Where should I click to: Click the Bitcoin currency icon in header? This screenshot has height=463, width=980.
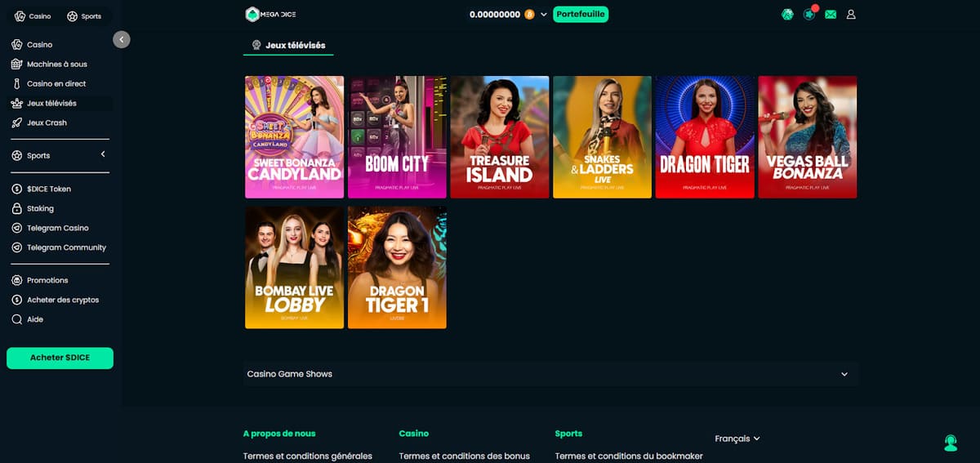point(529,14)
